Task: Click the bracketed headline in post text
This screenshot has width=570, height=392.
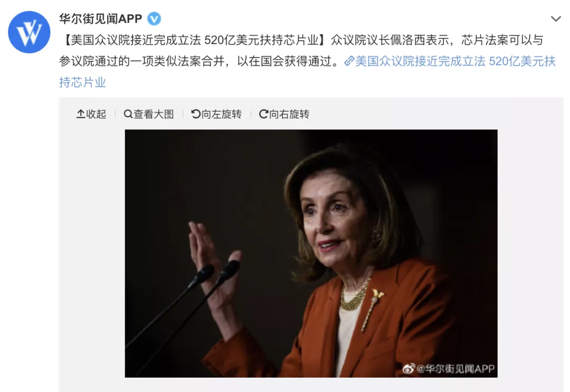Action: pyautogui.click(x=194, y=40)
